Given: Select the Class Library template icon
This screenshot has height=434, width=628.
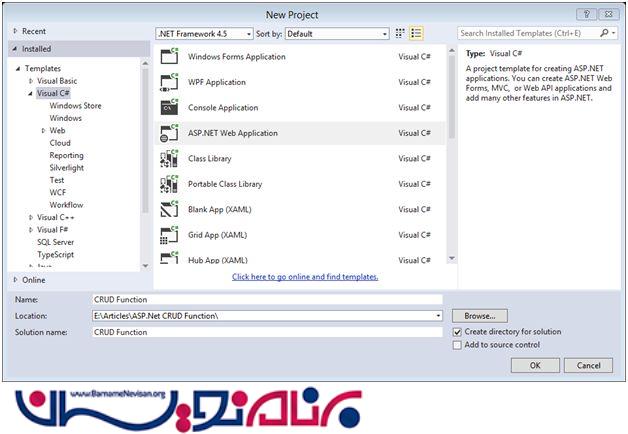Looking at the screenshot, I should click(169, 159).
